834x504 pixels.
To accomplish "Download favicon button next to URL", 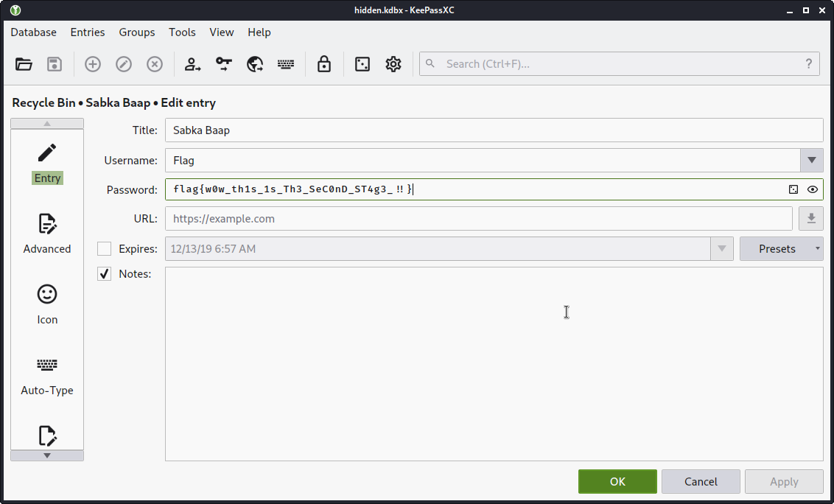I will (x=811, y=219).
